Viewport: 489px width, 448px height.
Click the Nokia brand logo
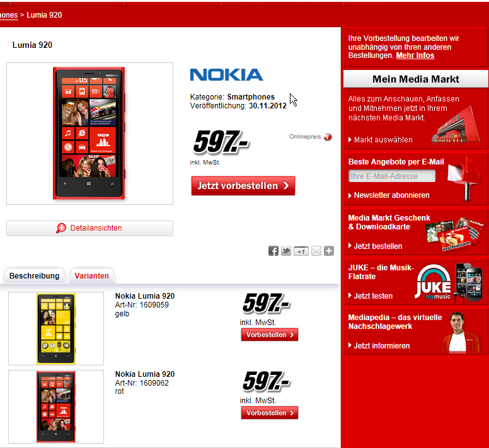coord(226,75)
